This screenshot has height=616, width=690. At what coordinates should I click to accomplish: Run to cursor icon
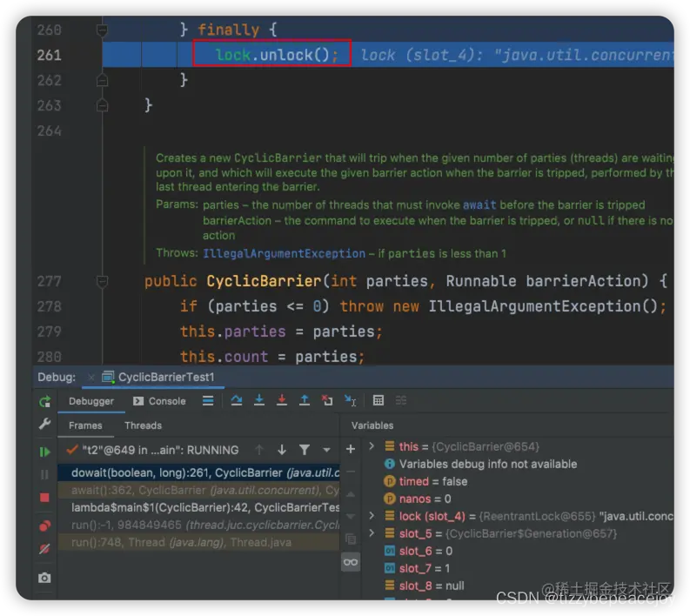(x=351, y=400)
